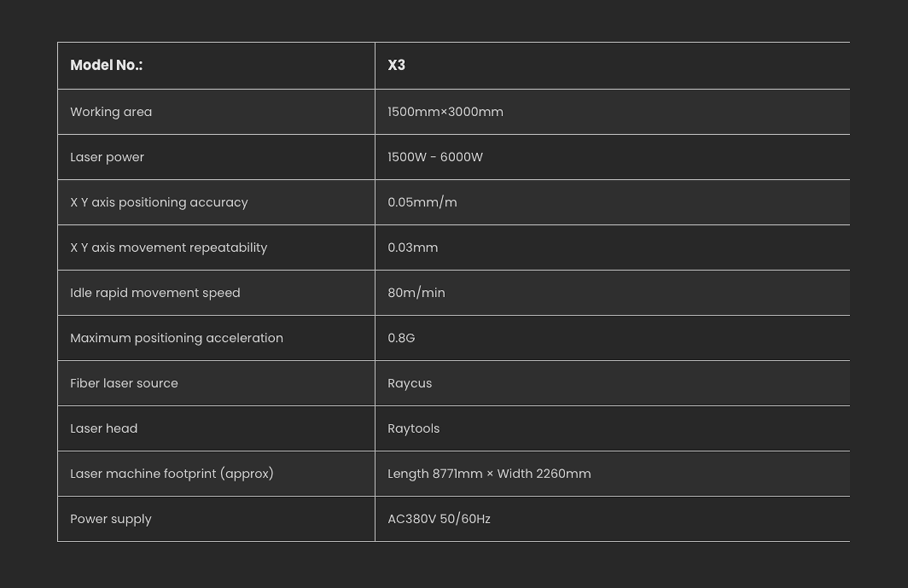The width and height of the screenshot is (908, 588).
Task: Click the Model No. header cell
Action: pos(106,65)
